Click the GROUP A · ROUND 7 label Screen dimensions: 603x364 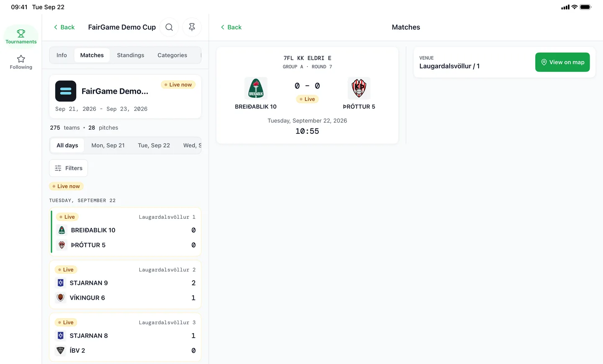(307, 67)
